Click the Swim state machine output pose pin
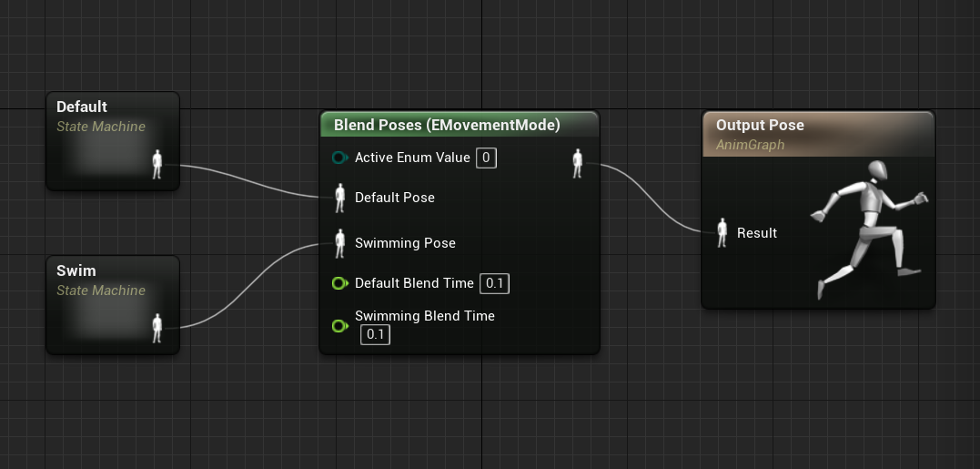The width and height of the screenshot is (980, 469). (157, 328)
